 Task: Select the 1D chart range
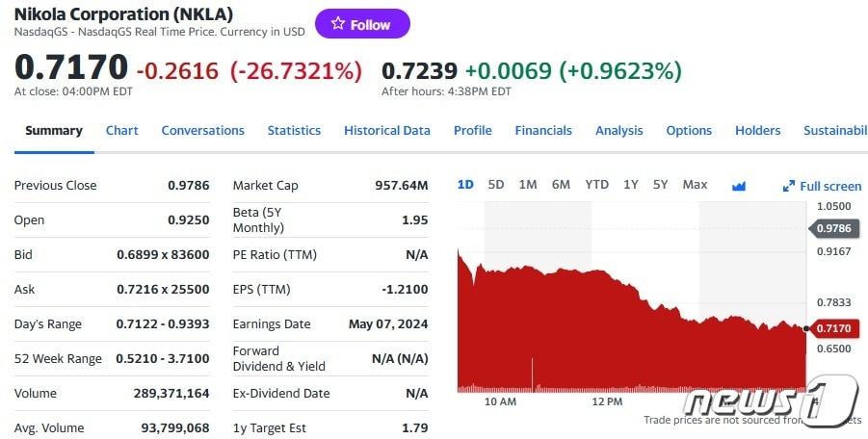click(465, 185)
